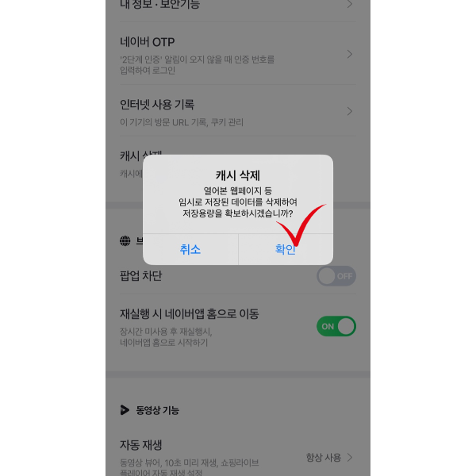Open the 자동 재생 setting label
The image size is (476, 476).
[141, 445]
